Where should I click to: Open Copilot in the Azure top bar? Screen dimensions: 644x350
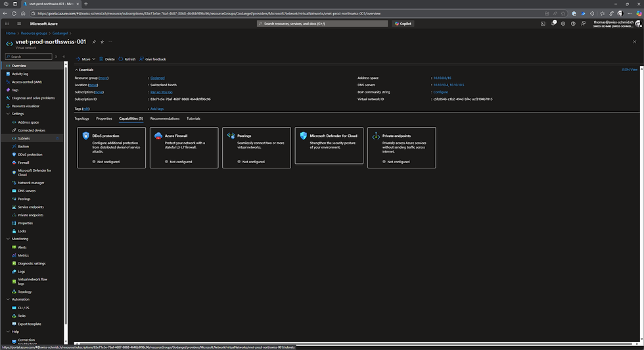coord(403,24)
